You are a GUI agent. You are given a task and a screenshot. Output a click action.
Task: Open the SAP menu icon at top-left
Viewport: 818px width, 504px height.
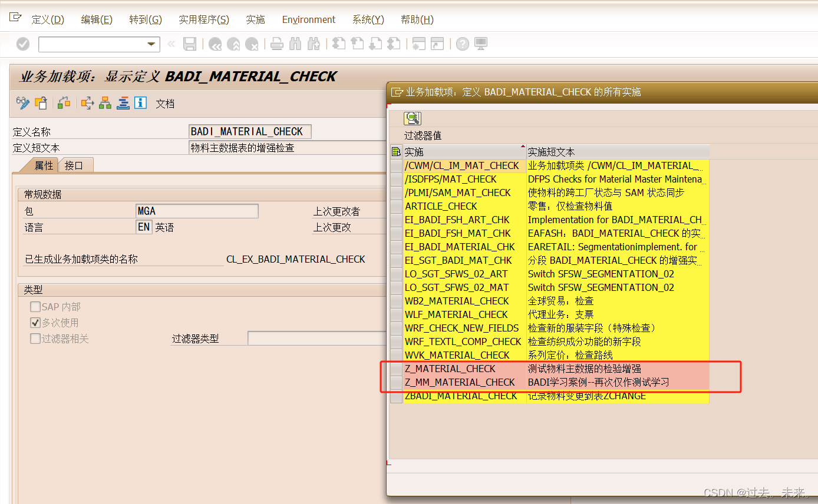15,18
